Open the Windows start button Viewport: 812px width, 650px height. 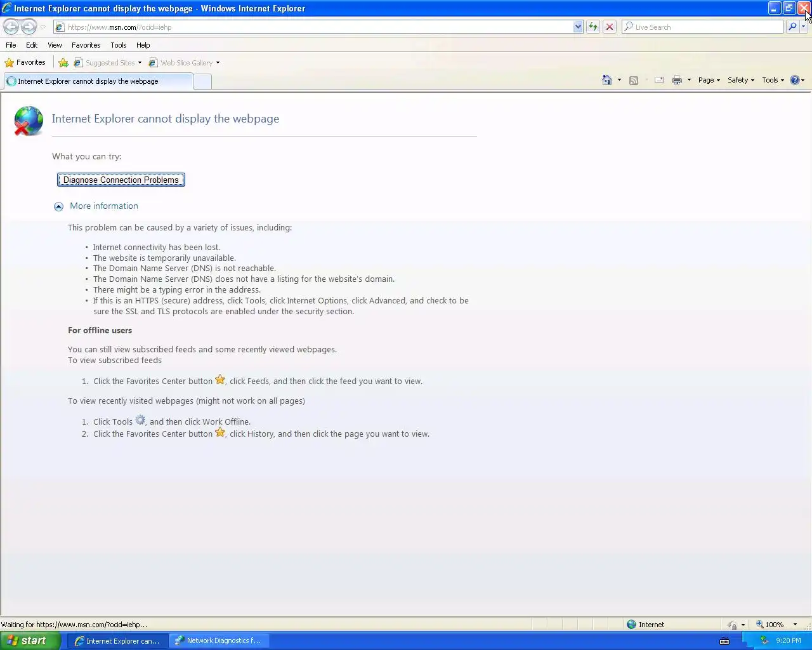[x=30, y=640]
